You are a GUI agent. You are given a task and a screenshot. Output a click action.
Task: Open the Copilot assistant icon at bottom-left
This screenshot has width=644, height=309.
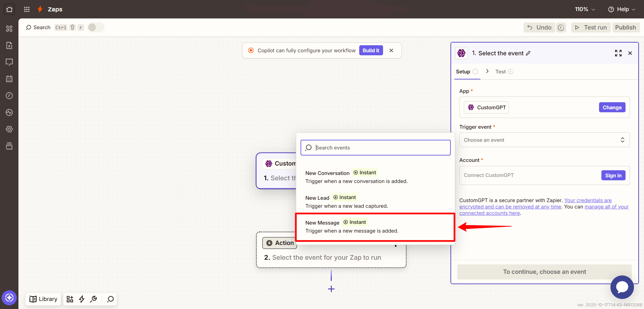point(9,298)
